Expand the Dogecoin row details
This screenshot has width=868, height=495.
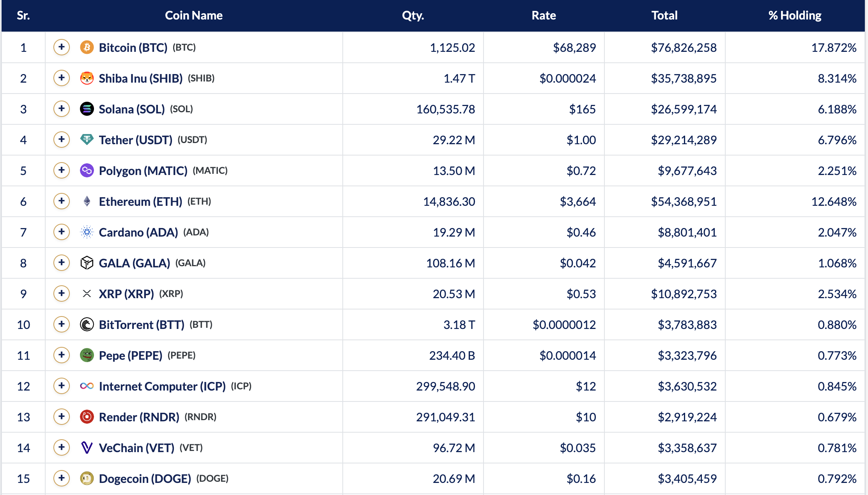click(62, 478)
